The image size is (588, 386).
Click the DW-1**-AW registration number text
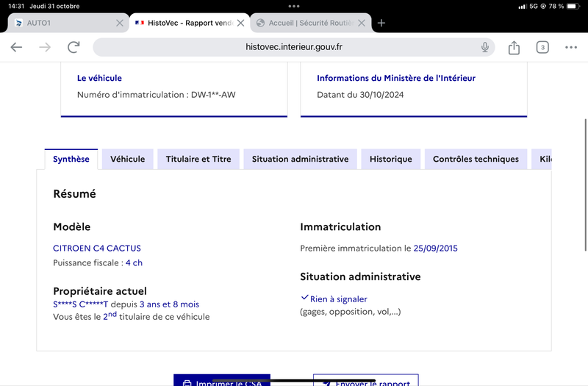pyautogui.click(x=213, y=95)
